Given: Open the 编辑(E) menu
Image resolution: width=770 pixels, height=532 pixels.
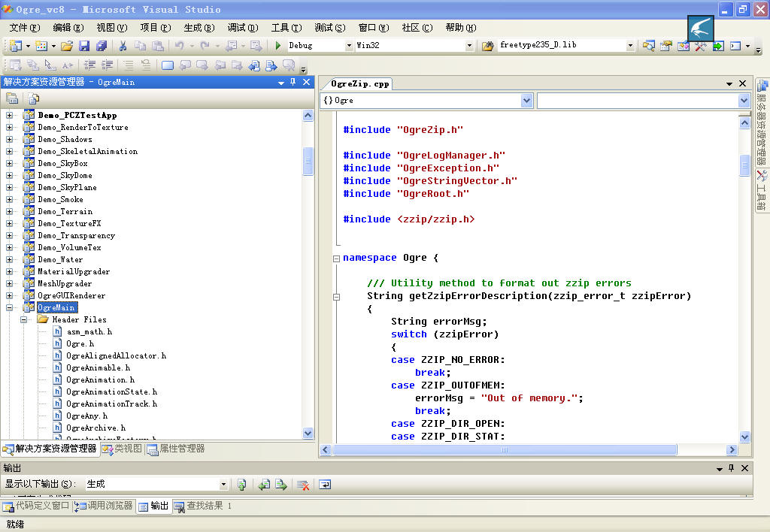Looking at the screenshot, I should [x=68, y=28].
